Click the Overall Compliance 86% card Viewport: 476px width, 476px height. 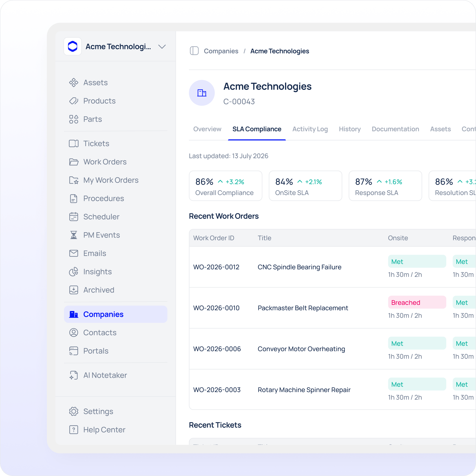(x=225, y=186)
